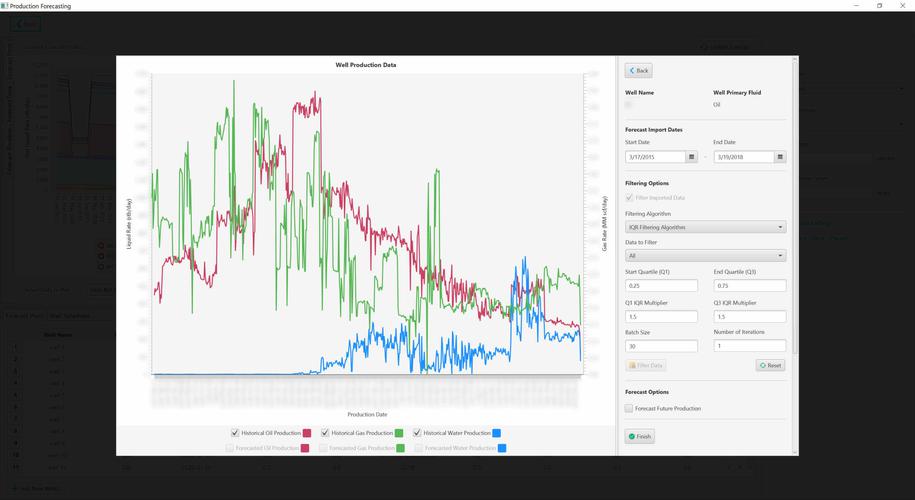Click the red Forecasted Oil Production swatch
This screenshot has height=500, width=915.
305,448
